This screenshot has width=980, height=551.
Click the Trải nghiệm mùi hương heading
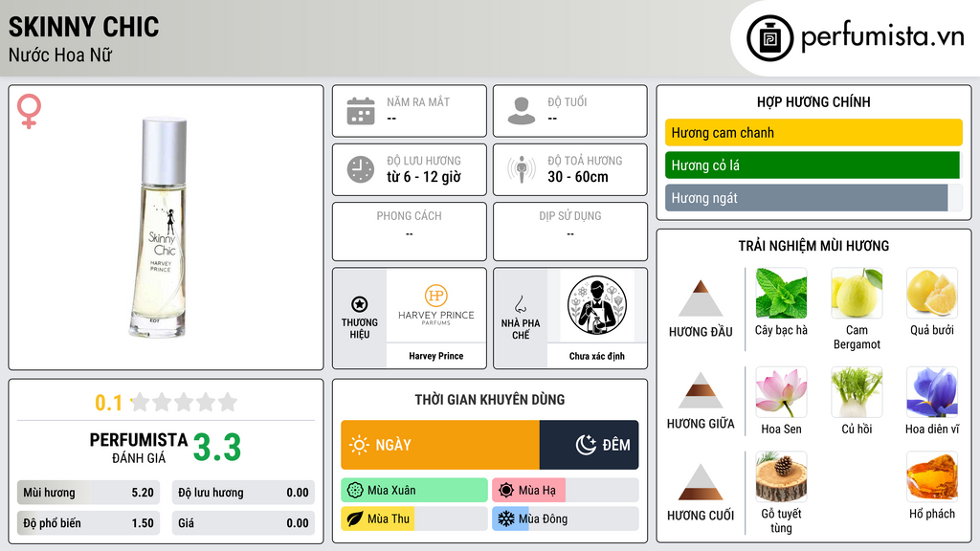pos(813,246)
